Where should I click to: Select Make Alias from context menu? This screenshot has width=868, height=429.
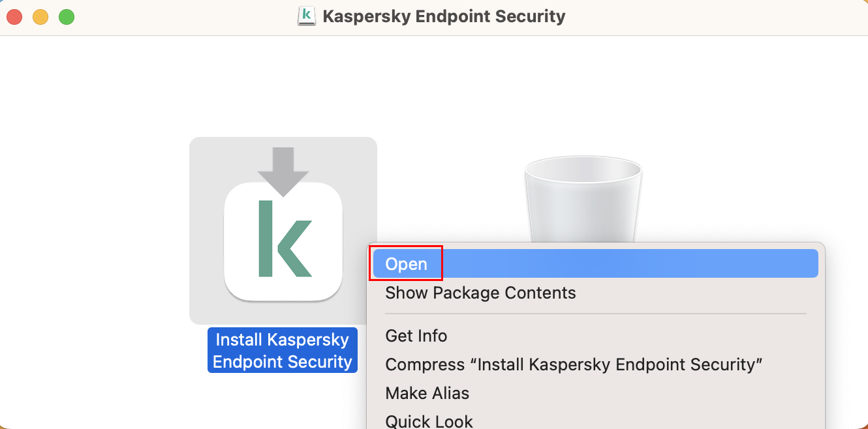pos(427,393)
